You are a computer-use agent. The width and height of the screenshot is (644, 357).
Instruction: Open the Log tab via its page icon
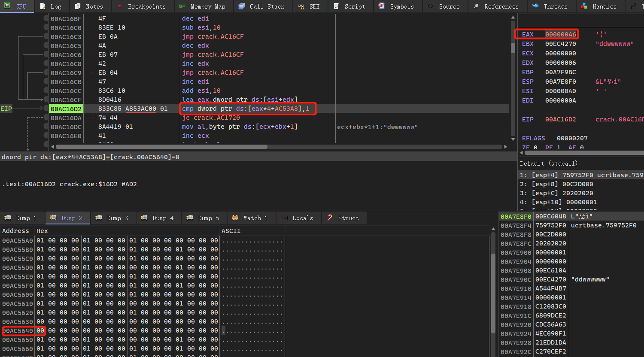tap(43, 6)
